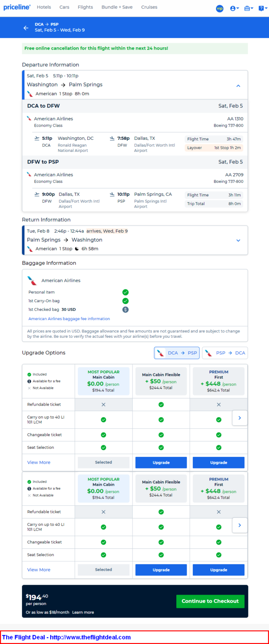Click Upgrade for Premium First, first table
Image resolution: width=269 pixels, height=644 pixels.
[x=218, y=462]
